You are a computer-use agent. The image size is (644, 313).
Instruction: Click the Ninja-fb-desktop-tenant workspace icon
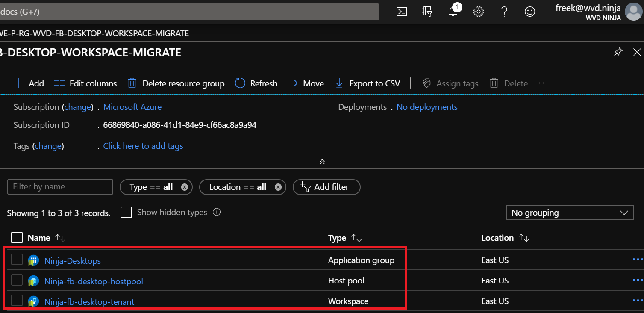point(33,301)
